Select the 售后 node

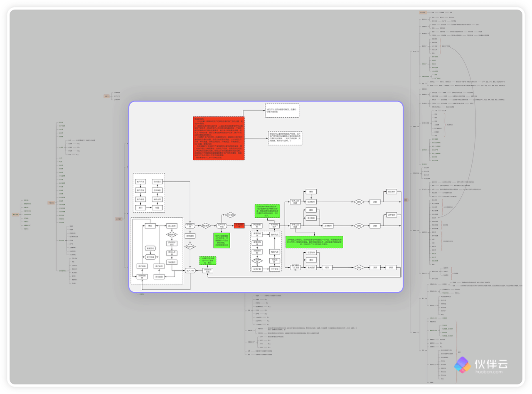150,226
